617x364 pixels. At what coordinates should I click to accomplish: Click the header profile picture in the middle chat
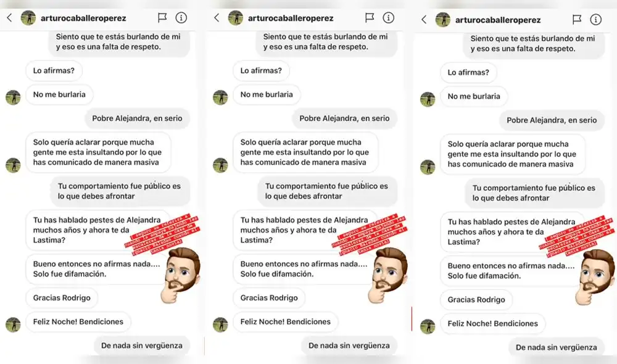[x=236, y=18]
